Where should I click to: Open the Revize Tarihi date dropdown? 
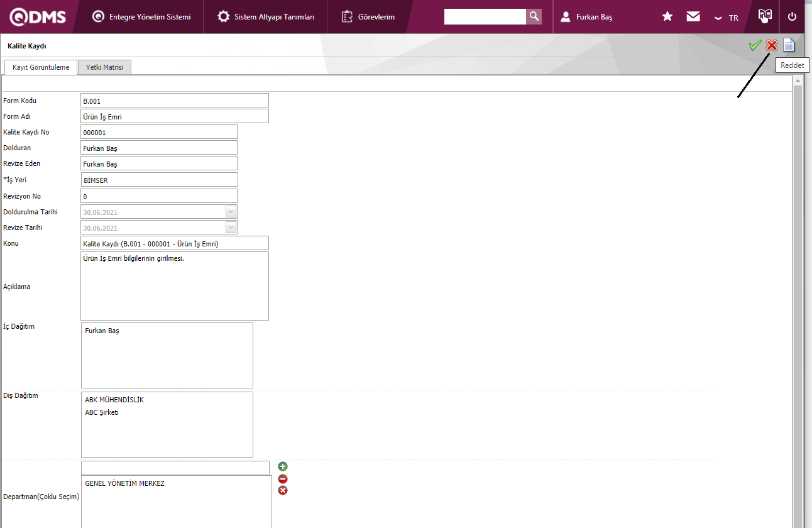click(231, 228)
